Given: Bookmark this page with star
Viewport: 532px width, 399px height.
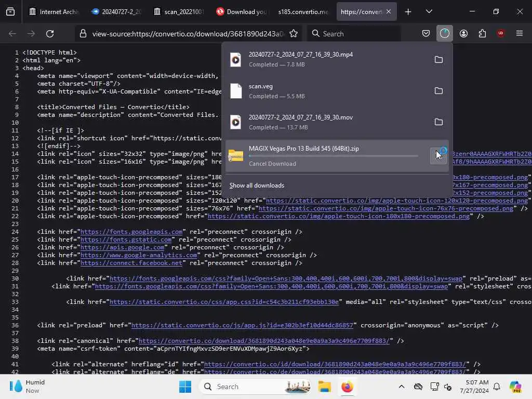Looking at the screenshot, I should coord(294,34).
